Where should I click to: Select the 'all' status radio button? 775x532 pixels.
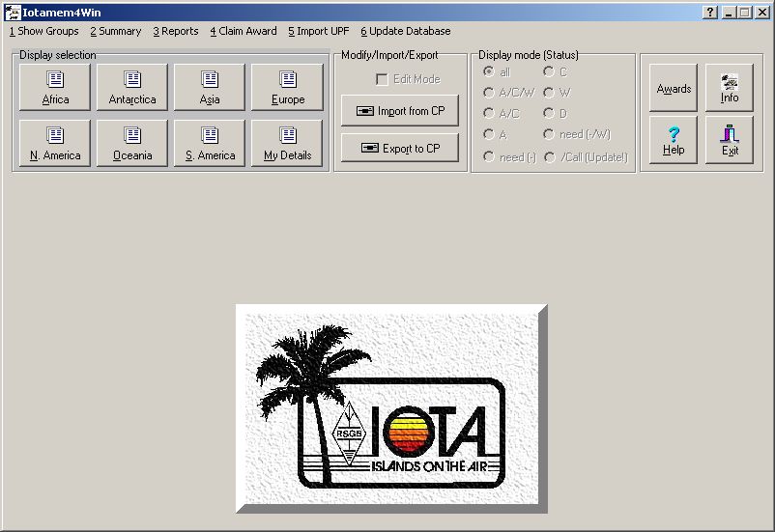pos(489,72)
